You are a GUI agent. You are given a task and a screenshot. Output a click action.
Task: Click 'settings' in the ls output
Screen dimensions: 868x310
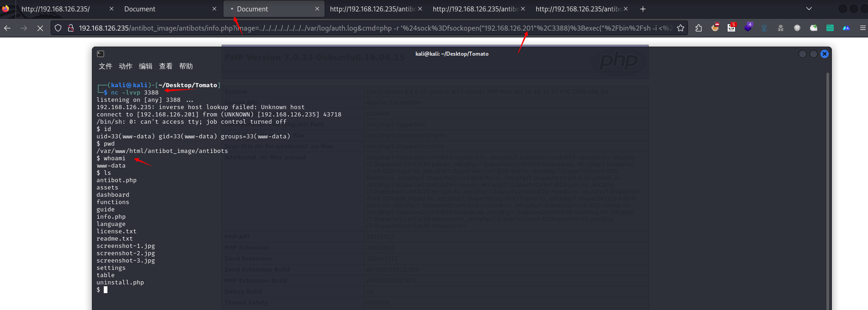(111, 268)
